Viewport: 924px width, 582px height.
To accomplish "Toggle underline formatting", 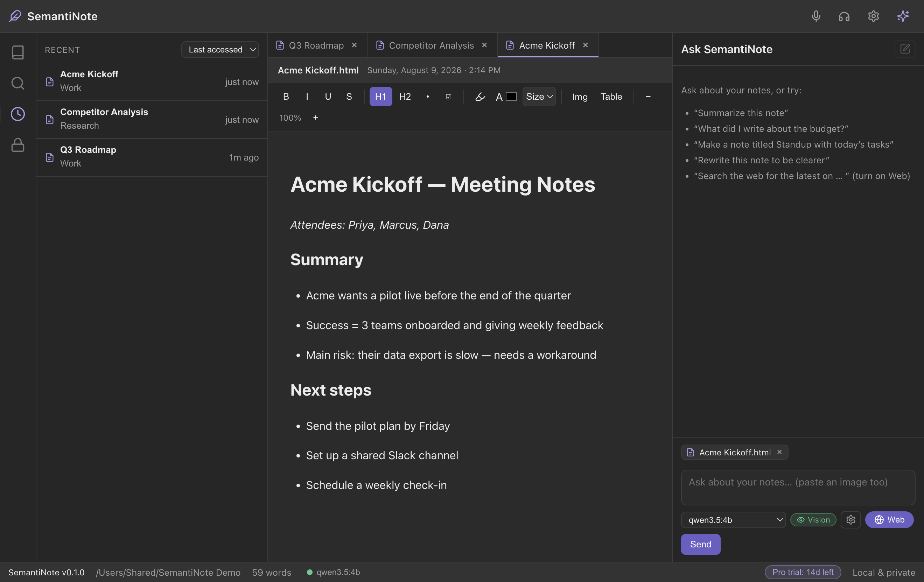I will (328, 97).
